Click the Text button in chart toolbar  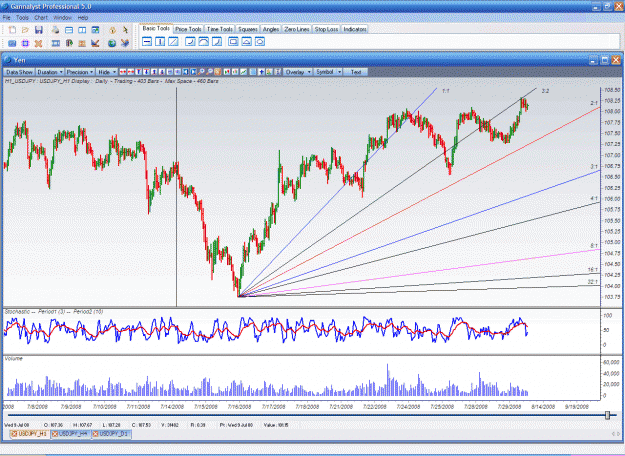pos(356,72)
